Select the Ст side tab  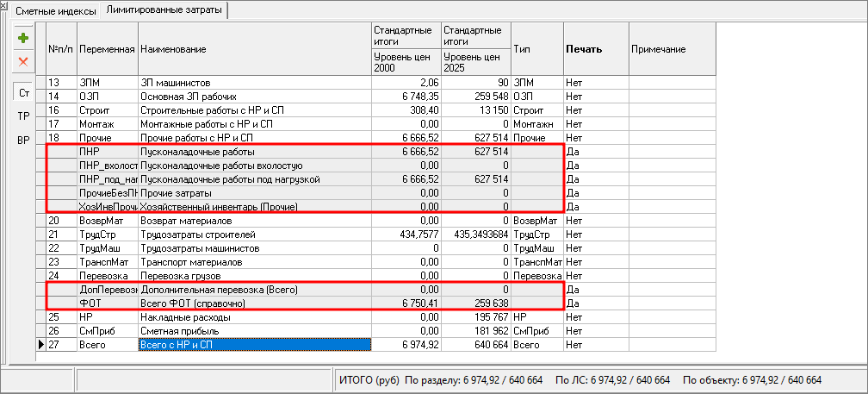[x=23, y=91]
